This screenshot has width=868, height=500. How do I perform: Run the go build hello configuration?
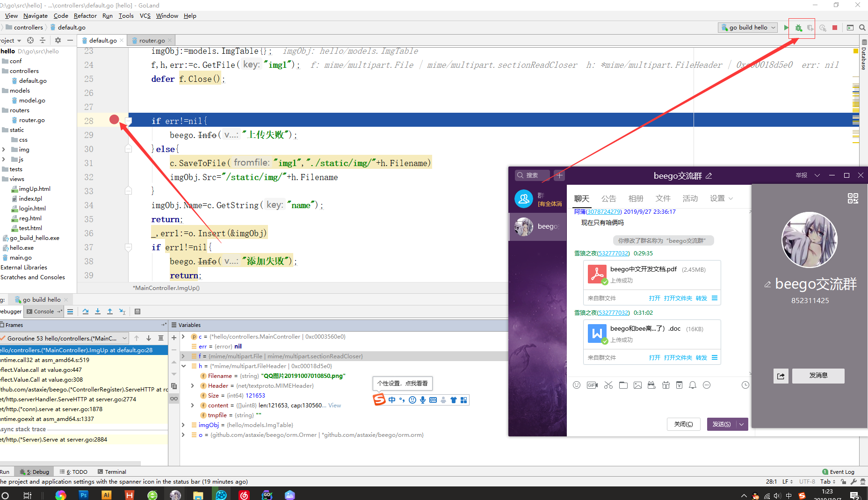786,28
